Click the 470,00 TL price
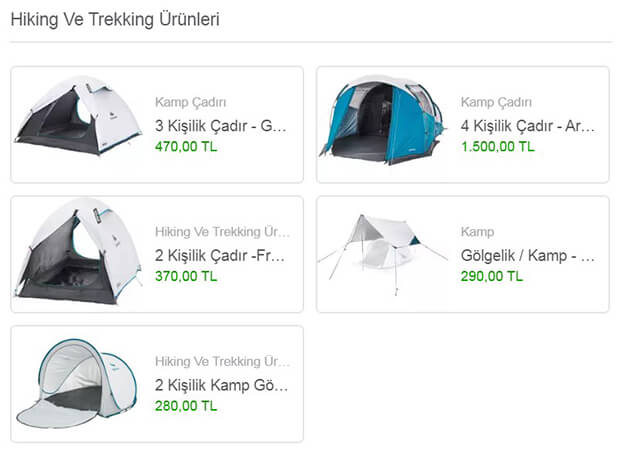 [x=186, y=146]
